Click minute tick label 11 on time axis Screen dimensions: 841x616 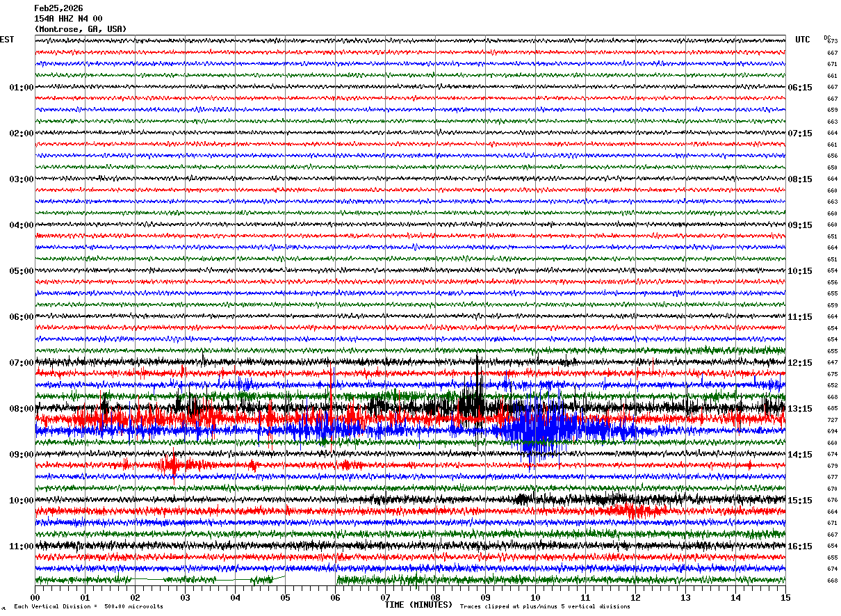(585, 597)
